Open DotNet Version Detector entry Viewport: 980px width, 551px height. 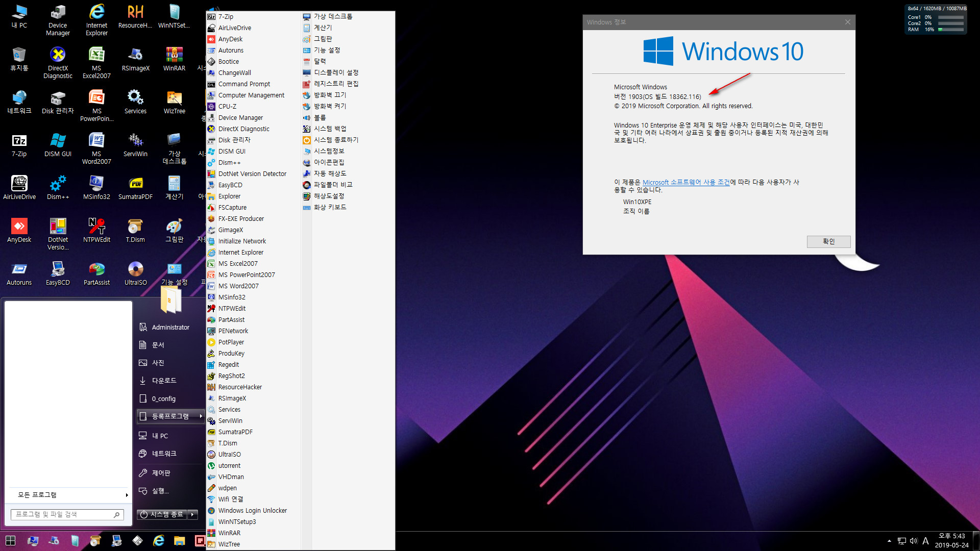[x=253, y=174]
